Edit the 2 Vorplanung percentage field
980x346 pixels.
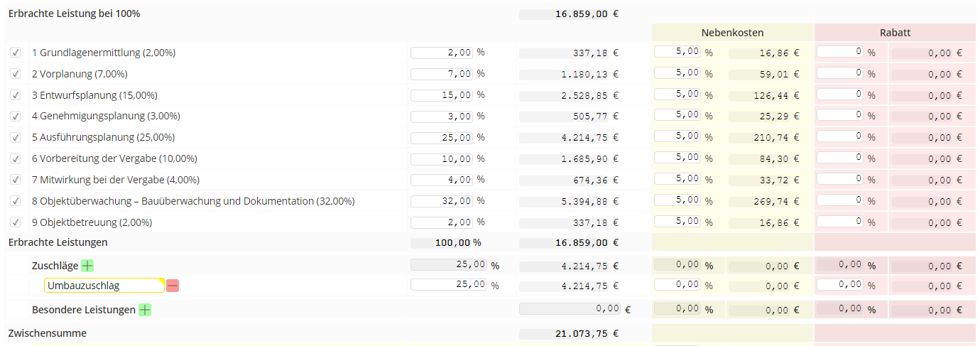(x=442, y=74)
